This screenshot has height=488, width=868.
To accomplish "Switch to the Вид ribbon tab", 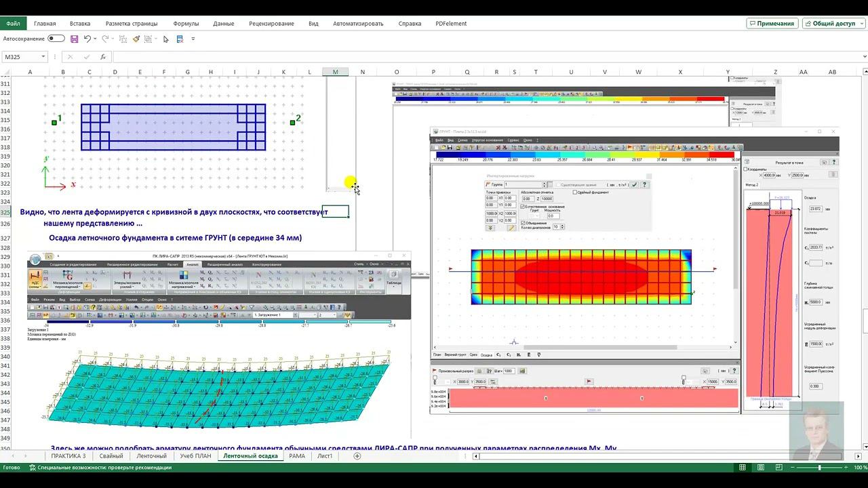I will (313, 23).
